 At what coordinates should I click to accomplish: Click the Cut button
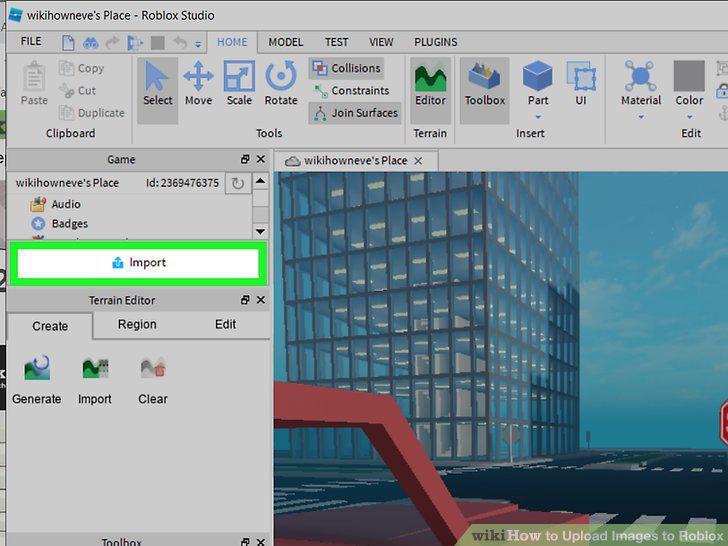78,91
